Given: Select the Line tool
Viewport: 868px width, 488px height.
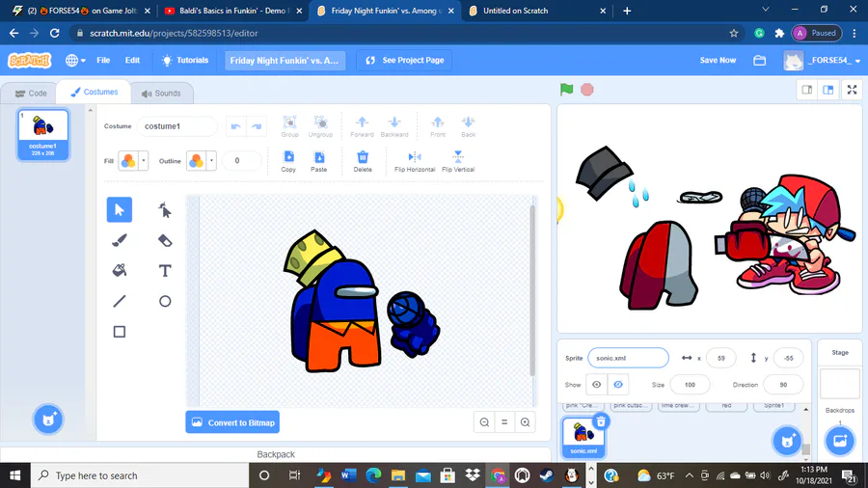Looking at the screenshot, I should pyautogui.click(x=119, y=301).
